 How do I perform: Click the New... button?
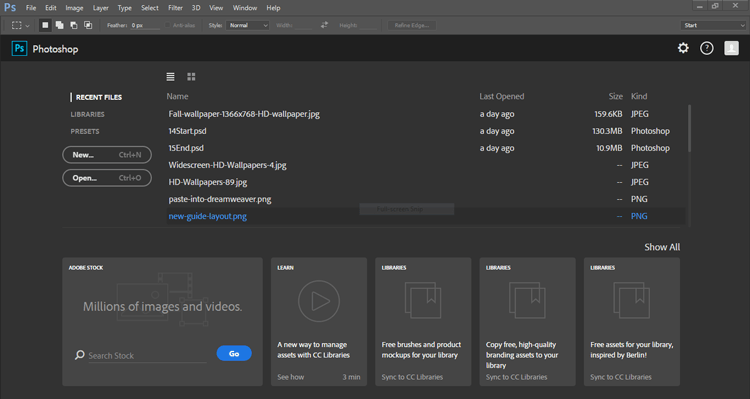point(107,155)
